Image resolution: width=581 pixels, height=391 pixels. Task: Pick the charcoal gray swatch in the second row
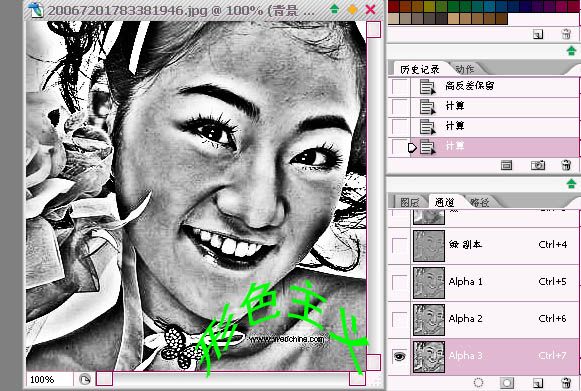pyautogui.click(x=441, y=18)
